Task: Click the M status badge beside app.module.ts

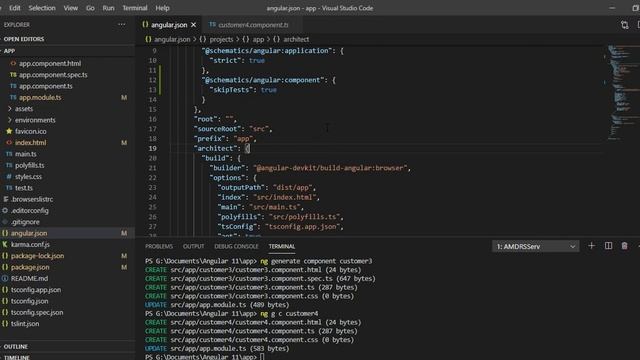Action: [124, 98]
